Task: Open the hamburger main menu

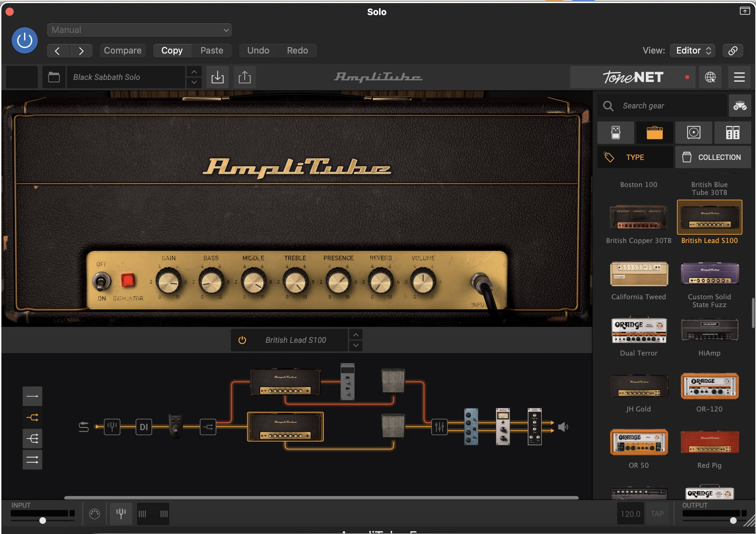Action: 739,77
